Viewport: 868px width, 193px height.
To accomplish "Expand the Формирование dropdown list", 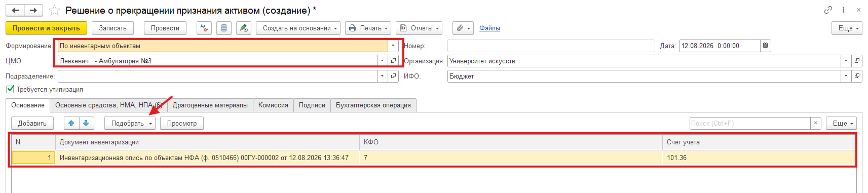I will pyautogui.click(x=393, y=46).
